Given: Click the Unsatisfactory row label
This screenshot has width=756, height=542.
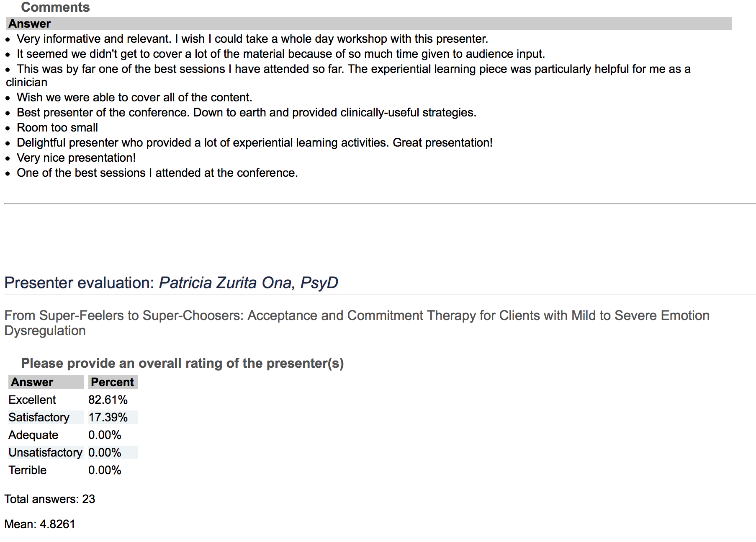Looking at the screenshot, I should [46, 452].
